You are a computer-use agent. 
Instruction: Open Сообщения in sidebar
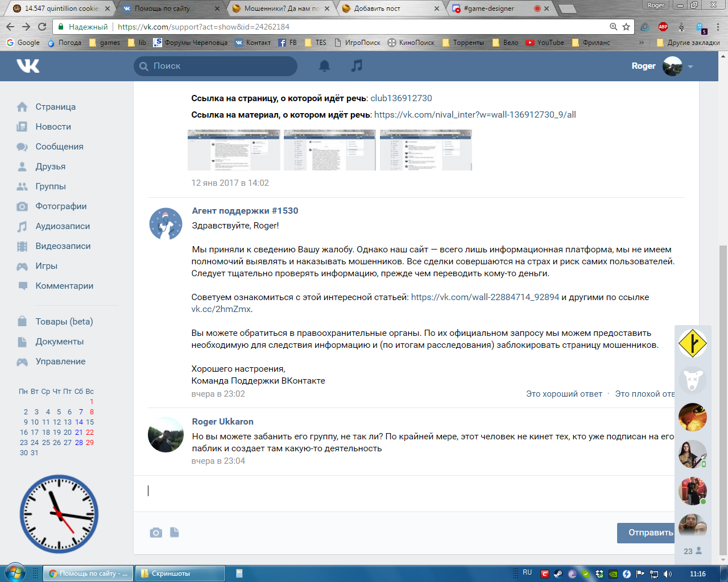(59, 147)
